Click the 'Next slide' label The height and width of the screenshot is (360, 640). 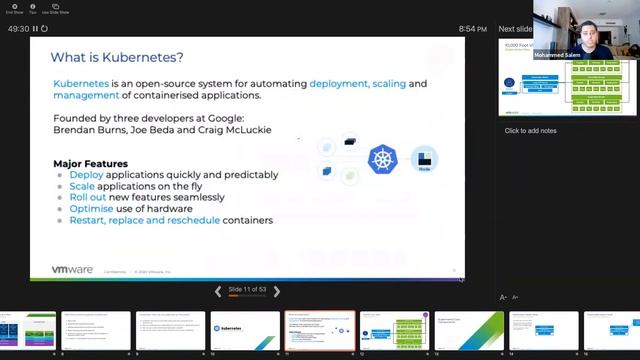click(x=515, y=29)
